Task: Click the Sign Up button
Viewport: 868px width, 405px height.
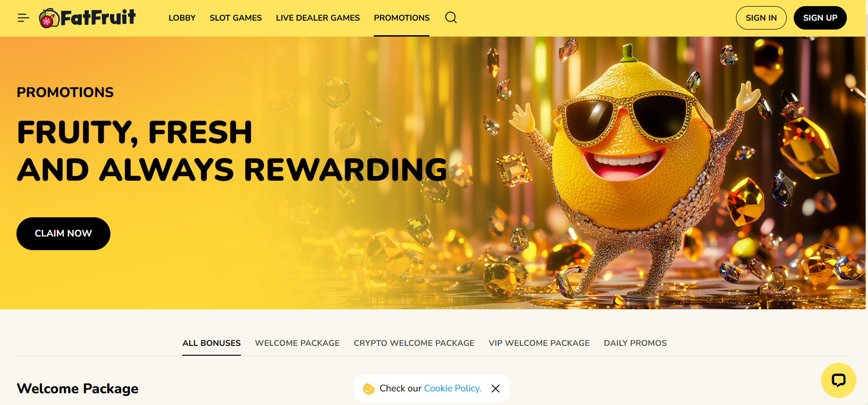Action: 820,18
